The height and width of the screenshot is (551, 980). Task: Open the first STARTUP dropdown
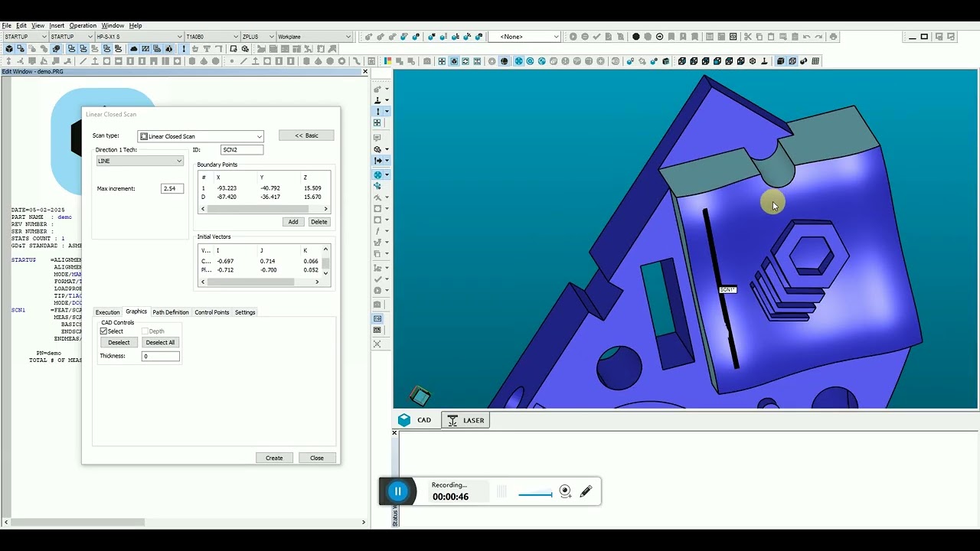[x=25, y=37]
